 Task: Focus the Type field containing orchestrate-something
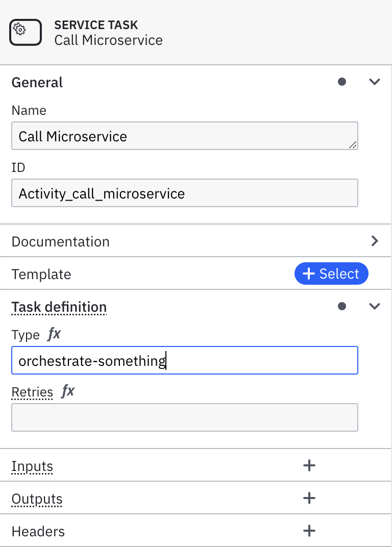tap(185, 360)
